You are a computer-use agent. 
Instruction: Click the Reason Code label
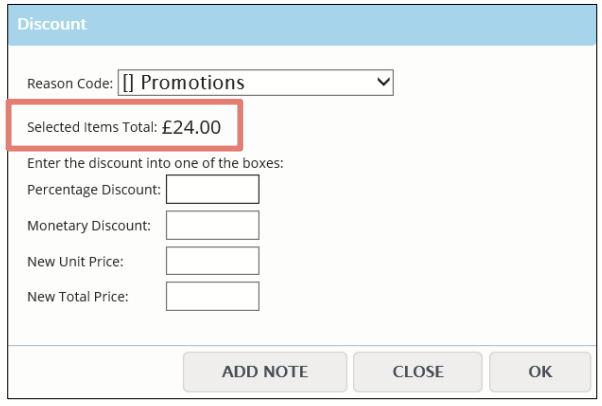[x=70, y=83]
